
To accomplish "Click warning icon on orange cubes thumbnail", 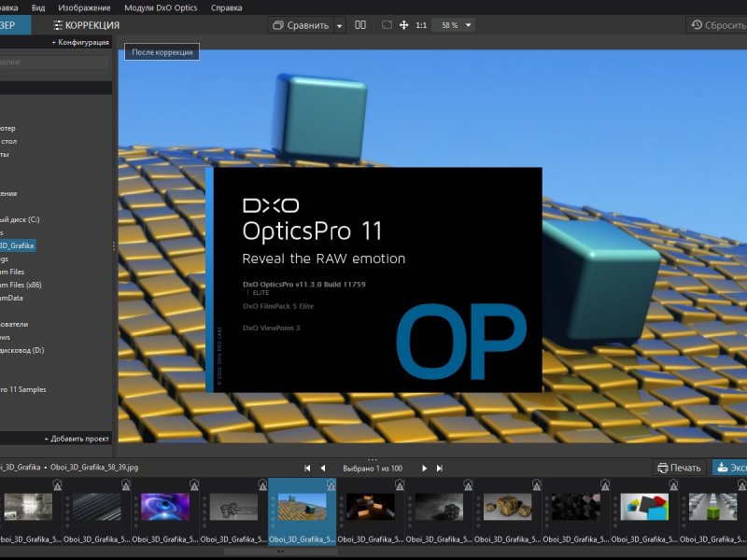I will click(x=400, y=484).
